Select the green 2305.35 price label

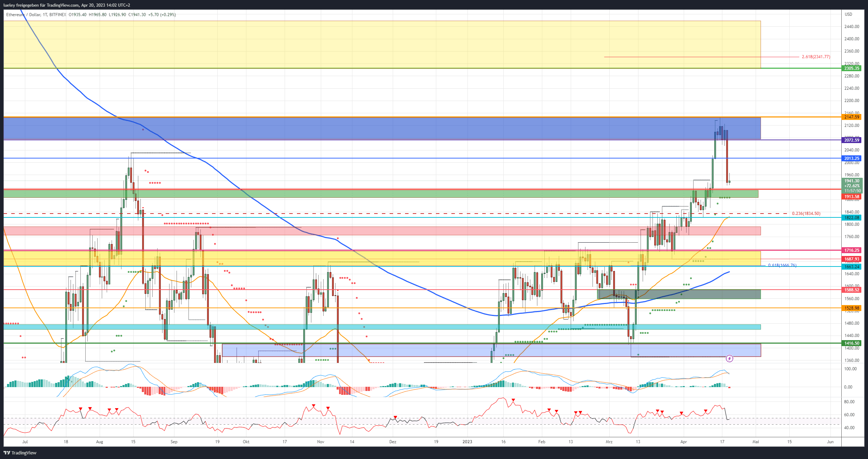(x=852, y=68)
